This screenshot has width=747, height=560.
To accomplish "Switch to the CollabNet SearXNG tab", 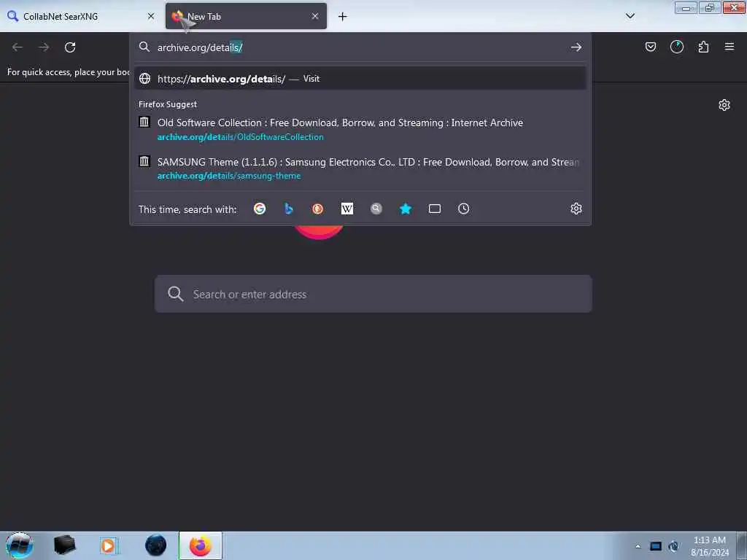I will pos(81,16).
